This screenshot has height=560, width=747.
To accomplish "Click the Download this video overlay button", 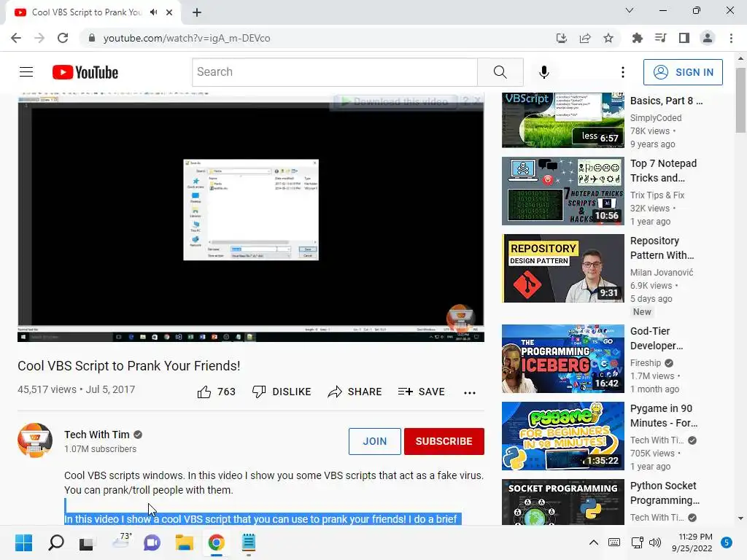I will pyautogui.click(x=395, y=101).
